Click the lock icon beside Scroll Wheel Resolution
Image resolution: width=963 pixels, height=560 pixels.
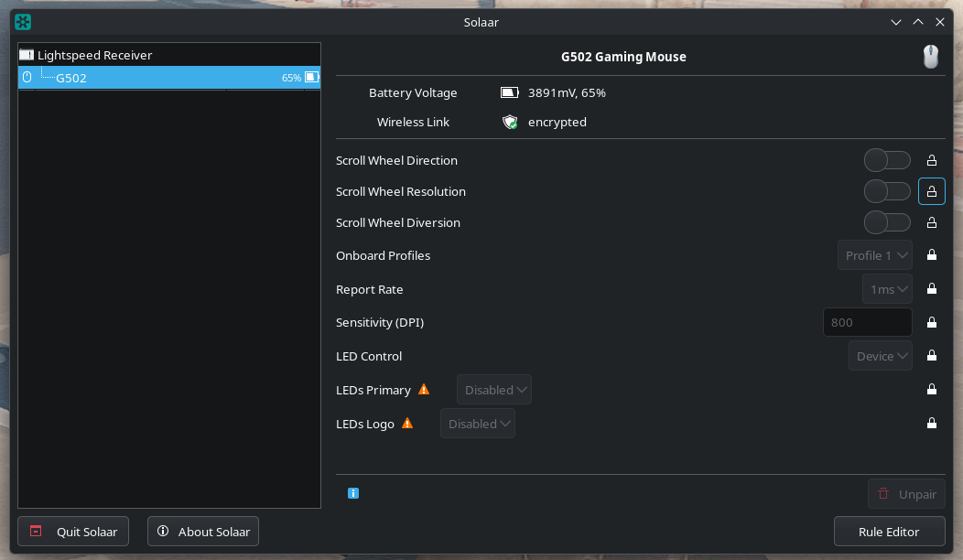(x=932, y=192)
